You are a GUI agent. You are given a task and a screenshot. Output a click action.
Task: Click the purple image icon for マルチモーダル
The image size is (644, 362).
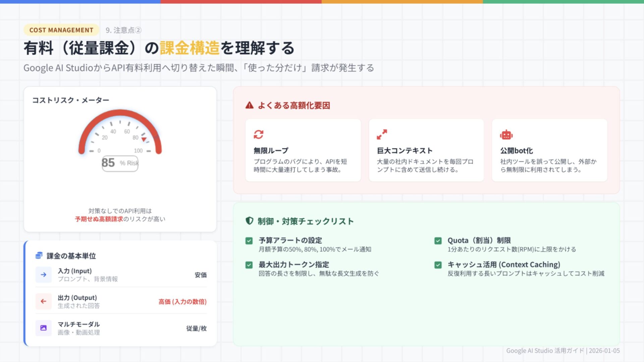pos(44,328)
